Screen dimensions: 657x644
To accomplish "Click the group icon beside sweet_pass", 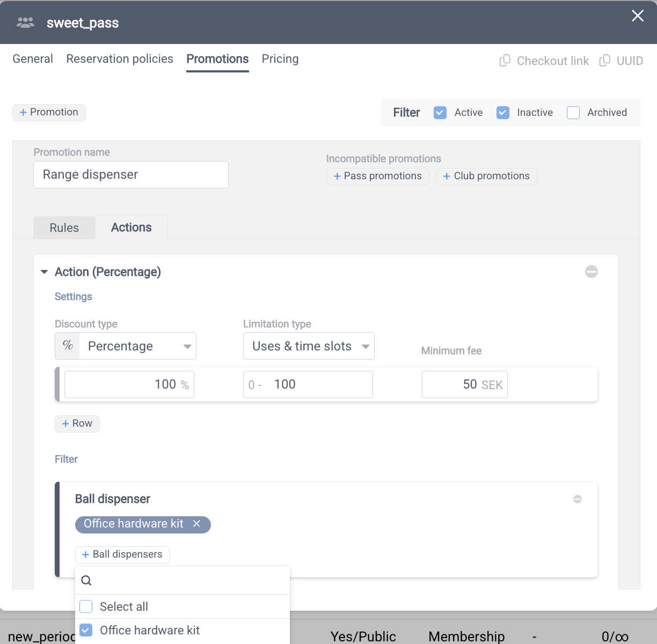I will click(25, 23).
